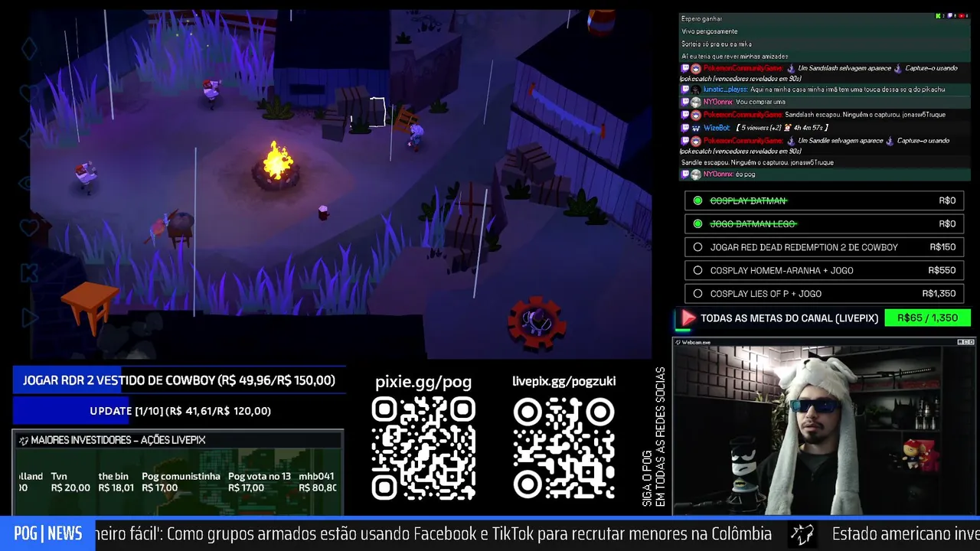This screenshot has height=551, width=980.
Task: Click the webcam video feed
Action: (824, 431)
